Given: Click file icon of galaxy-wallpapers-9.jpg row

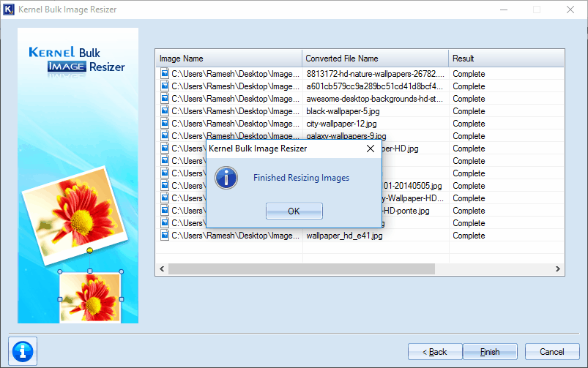Looking at the screenshot, I should 165,135.
